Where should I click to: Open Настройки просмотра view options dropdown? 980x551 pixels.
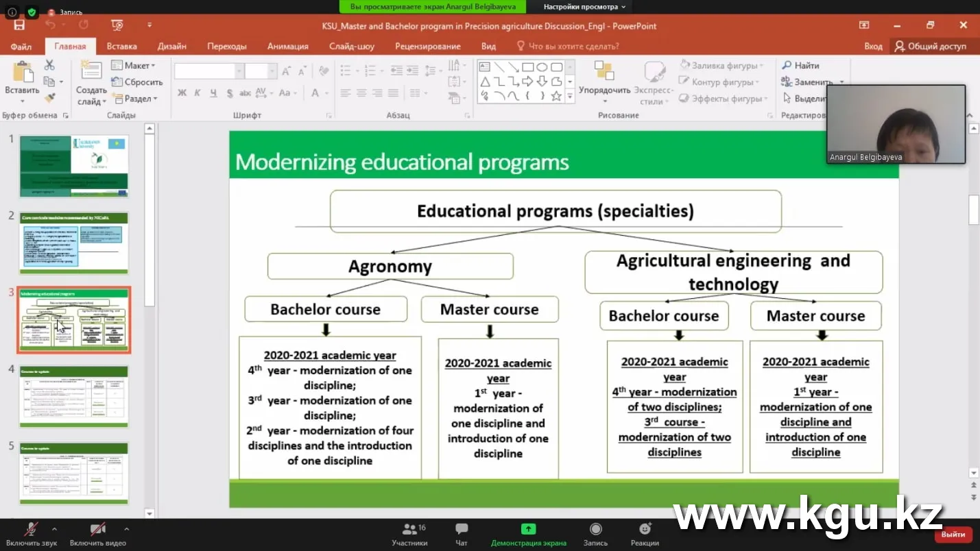click(x=584, y=7)
